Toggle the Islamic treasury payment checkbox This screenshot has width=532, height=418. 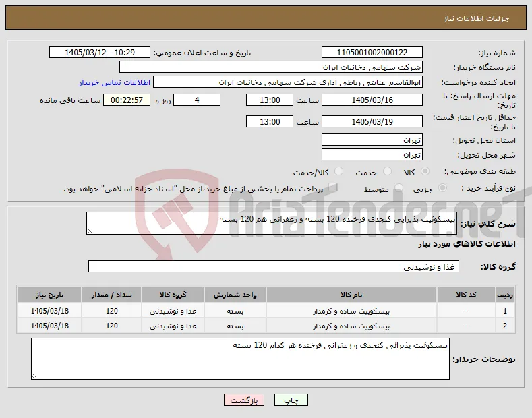333,187
